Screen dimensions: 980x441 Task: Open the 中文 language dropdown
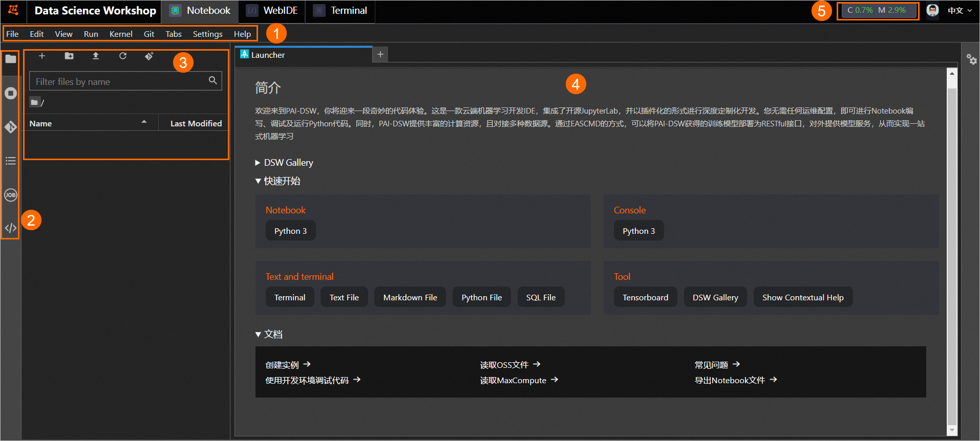click(x=960, y=10)
